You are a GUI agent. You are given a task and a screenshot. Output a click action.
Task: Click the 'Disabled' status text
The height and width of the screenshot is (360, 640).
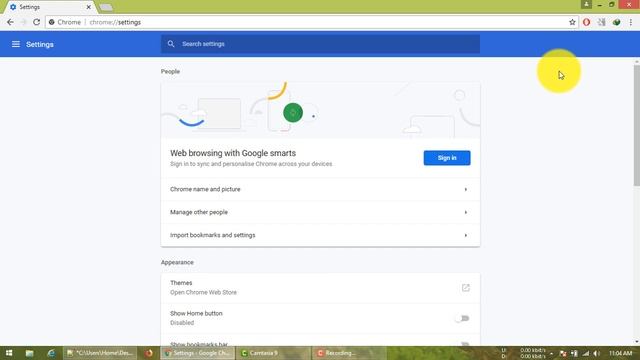point(182,323)
